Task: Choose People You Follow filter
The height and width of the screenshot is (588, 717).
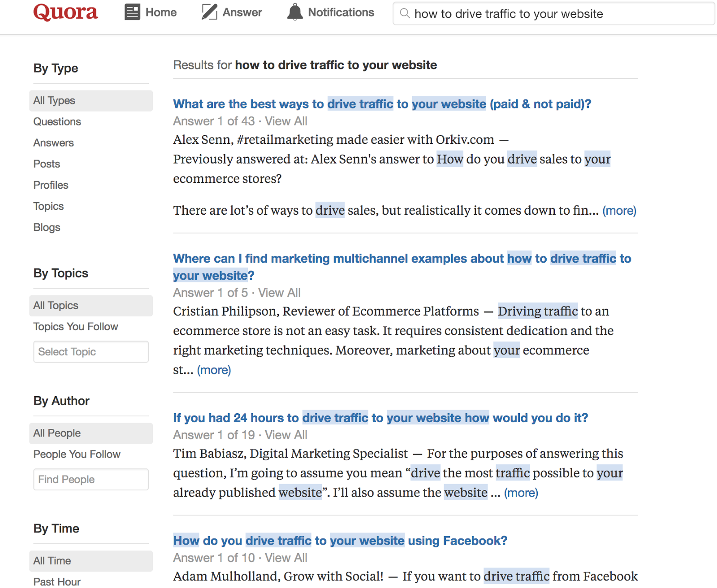Action: click(x=77, y=454)
